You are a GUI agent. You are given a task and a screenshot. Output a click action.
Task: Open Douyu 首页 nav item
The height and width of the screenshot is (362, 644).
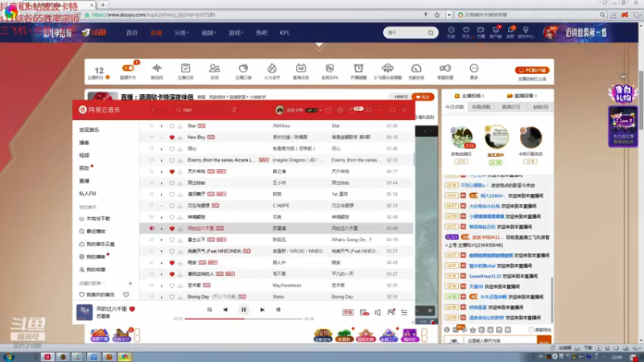pos(132,33)
